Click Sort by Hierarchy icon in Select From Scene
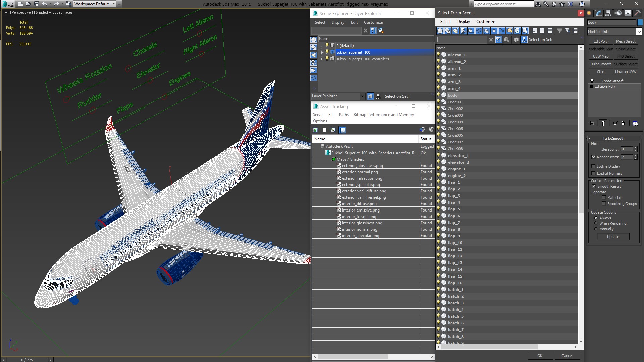 [524, 40]
